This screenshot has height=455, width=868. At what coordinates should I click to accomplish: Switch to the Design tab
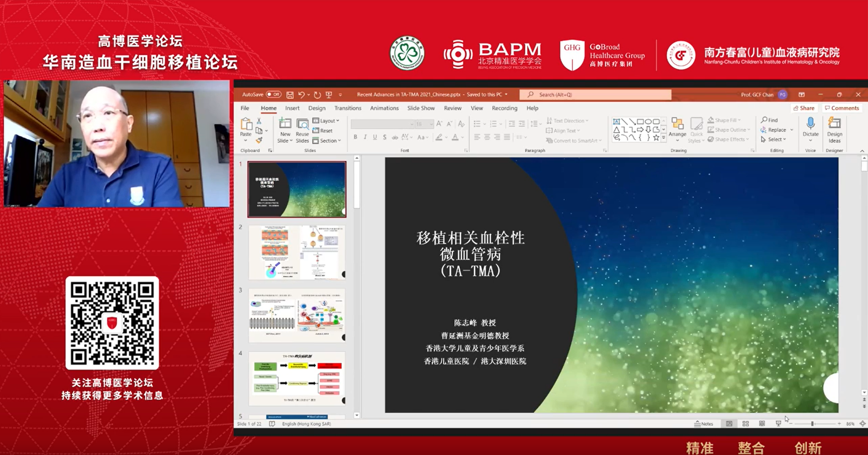click(317, 108)
